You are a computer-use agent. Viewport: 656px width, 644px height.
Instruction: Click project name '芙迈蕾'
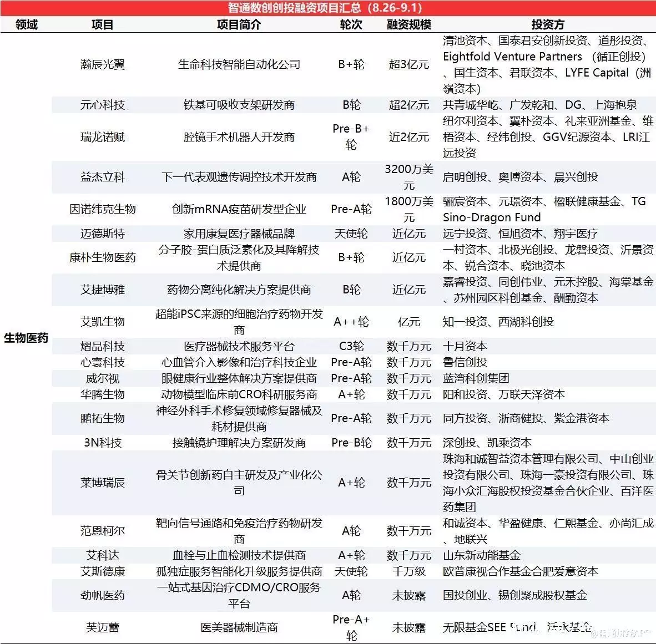(x=103, y=627)
